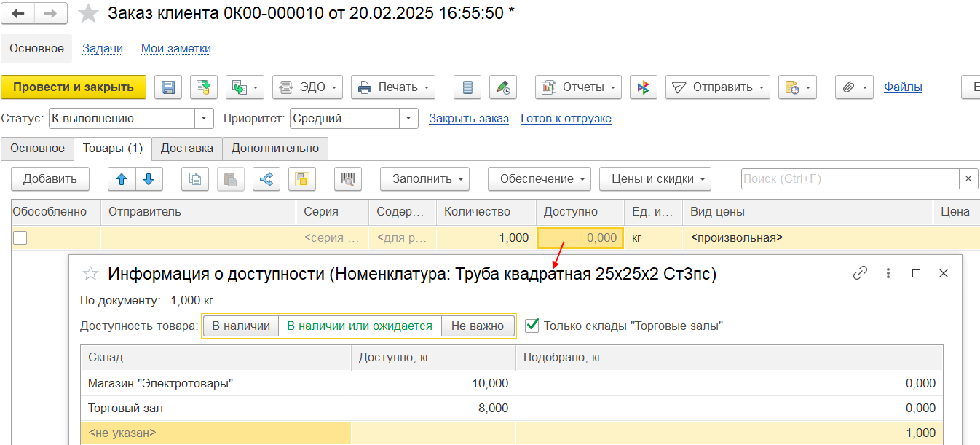Toggle 'Только склады Торговые залы' checkbox
980x445 pixels.
532,326
